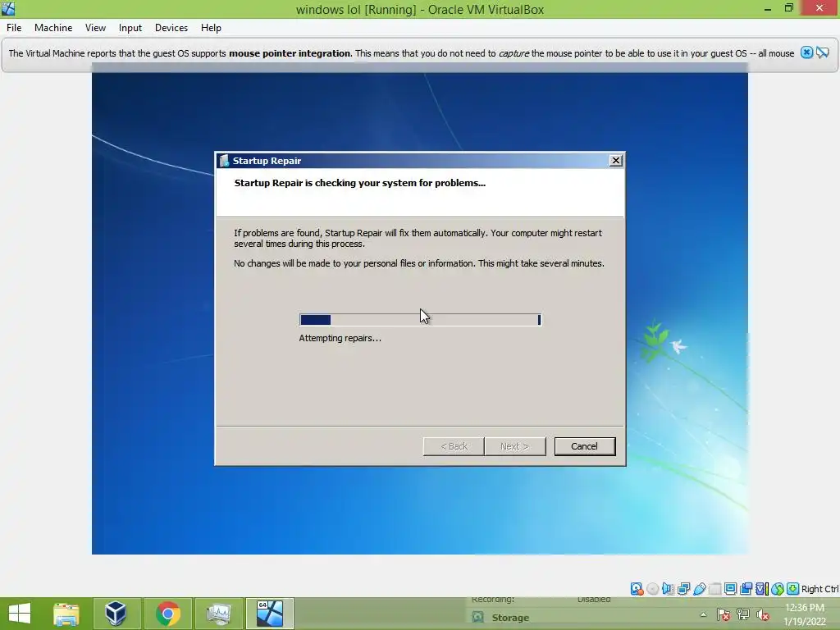Open the Devices menu

tap(171, 28)
